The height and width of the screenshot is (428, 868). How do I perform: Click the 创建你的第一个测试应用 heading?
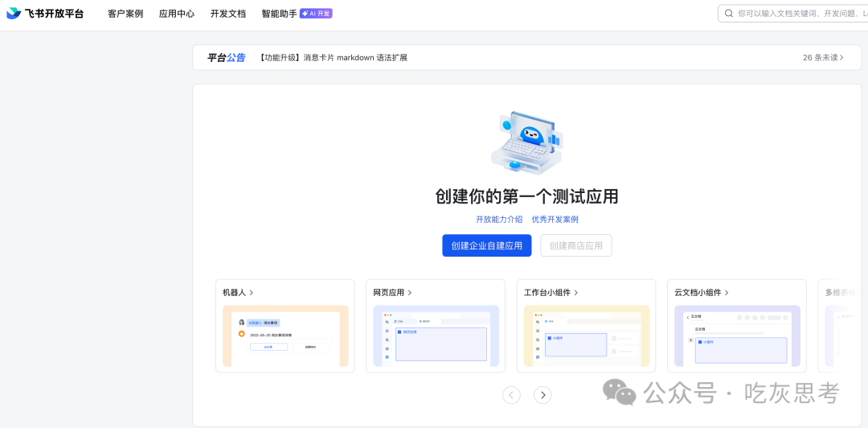tap(526, 196)
